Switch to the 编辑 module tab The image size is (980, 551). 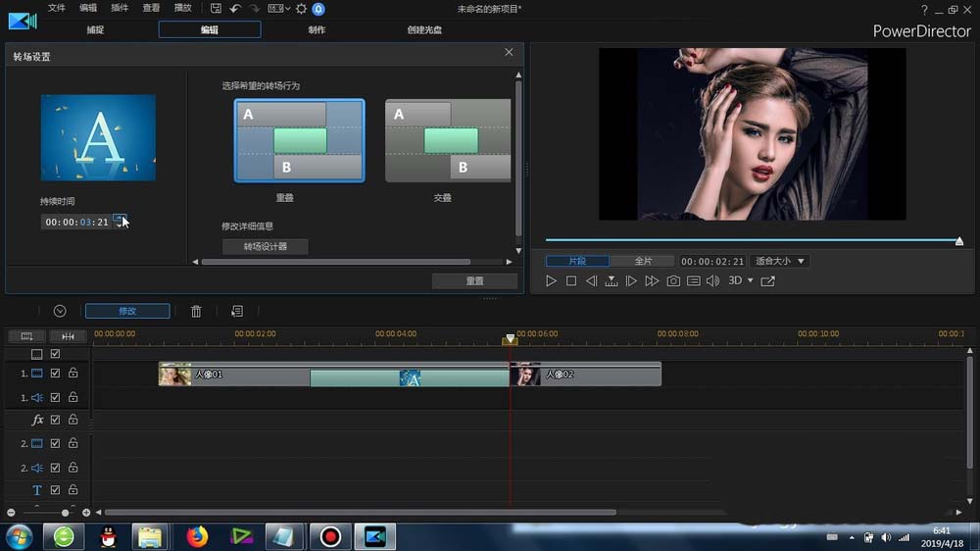click(x=210, y=29)
